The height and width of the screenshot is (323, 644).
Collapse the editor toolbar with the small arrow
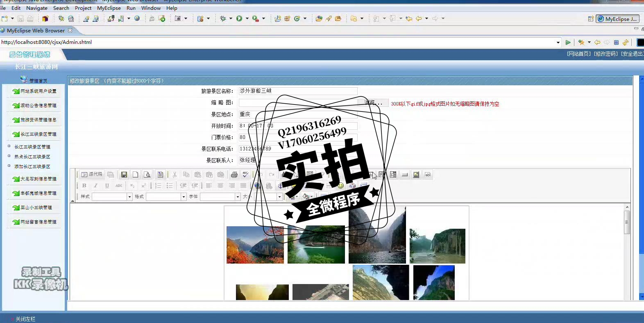click(x=73, y=201)
